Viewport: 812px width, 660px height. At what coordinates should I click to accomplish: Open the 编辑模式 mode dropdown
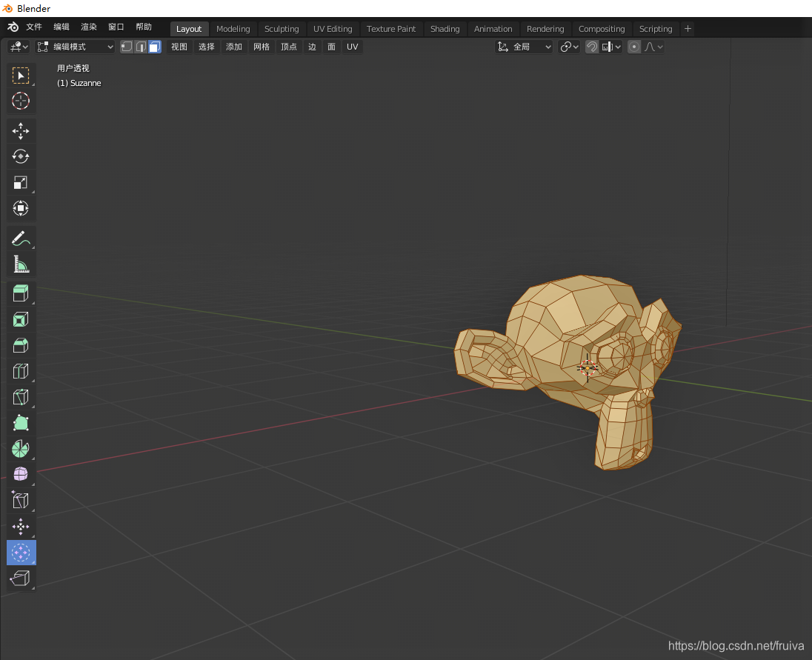(x=75, y=47)
